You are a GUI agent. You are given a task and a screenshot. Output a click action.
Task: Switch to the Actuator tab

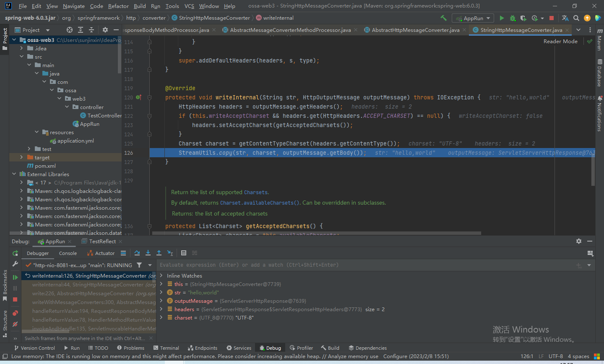101,253
